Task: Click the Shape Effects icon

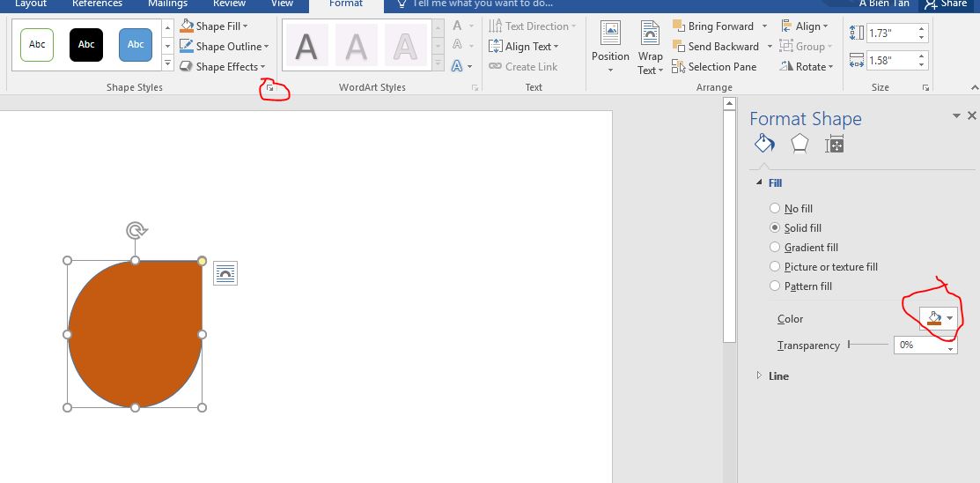Action: pos(187,66)
